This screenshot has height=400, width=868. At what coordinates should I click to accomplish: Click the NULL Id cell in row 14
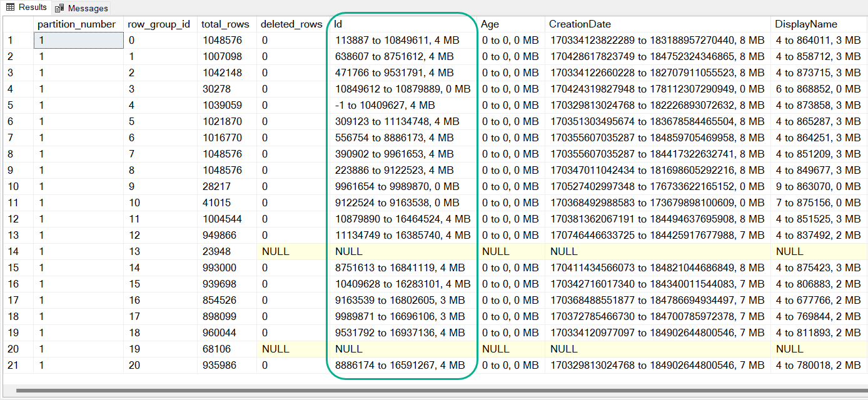pyautogui.click(x=405, y=252)
